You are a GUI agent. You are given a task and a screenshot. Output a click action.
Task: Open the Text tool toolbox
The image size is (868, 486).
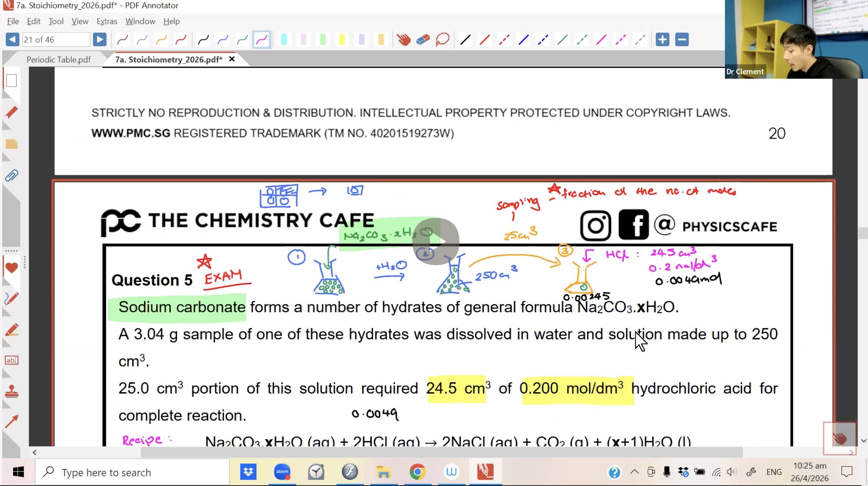11,360
